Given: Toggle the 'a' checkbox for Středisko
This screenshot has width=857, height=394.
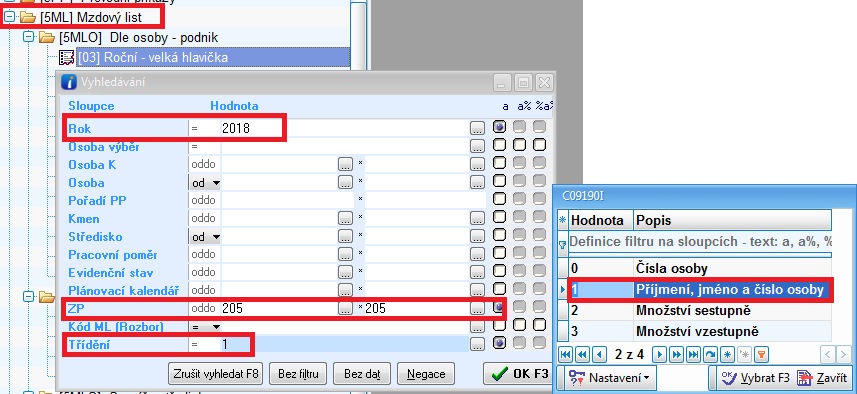Looking at the screenshot, I should pos(500,235).
